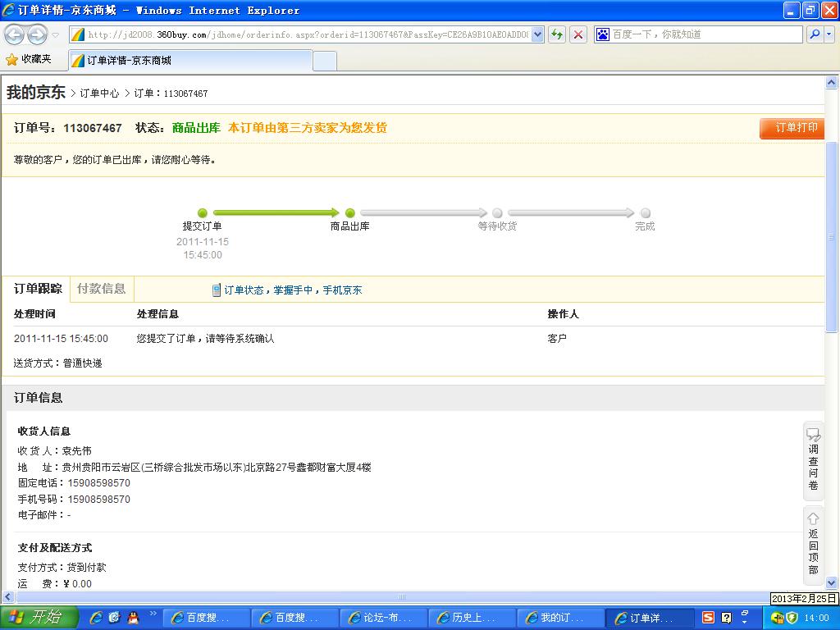Click the 您提交了订单,请等待系统确认 tracking message
The width and height of the screenshot is (840, 630).
point(205,339)
